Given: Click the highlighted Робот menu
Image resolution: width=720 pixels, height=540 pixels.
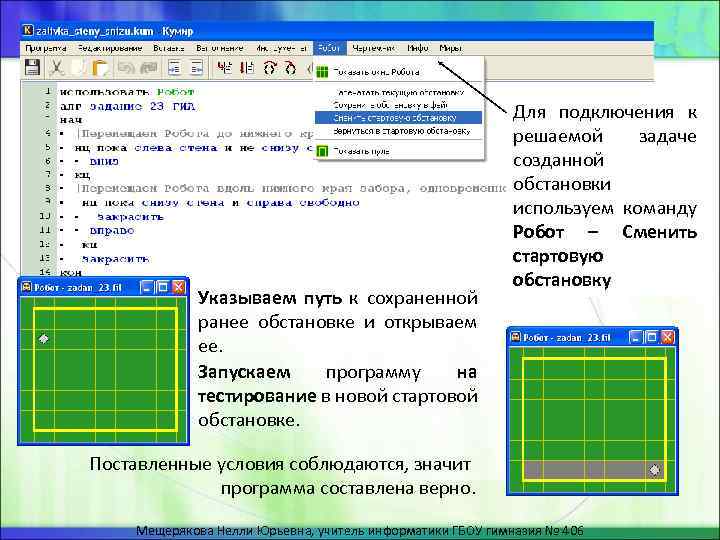Looking at the screenshot, I should pyautogui.click(x=329, y=48).
